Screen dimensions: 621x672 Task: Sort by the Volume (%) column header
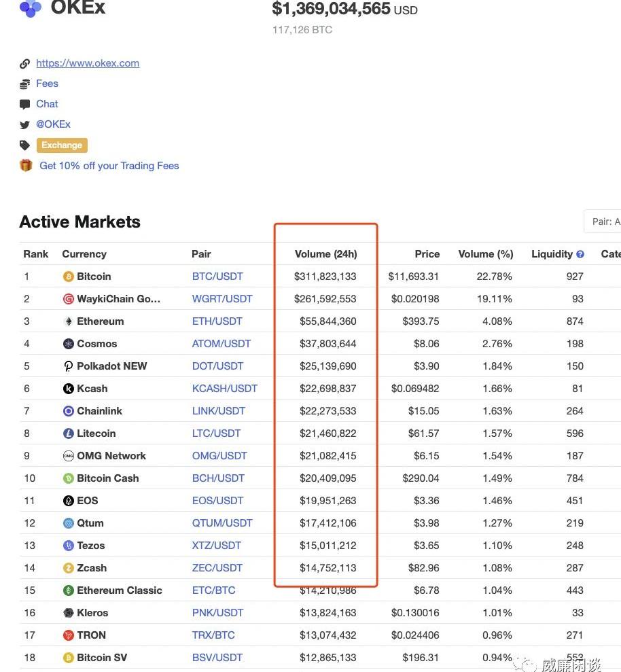[x=486, y=254]
